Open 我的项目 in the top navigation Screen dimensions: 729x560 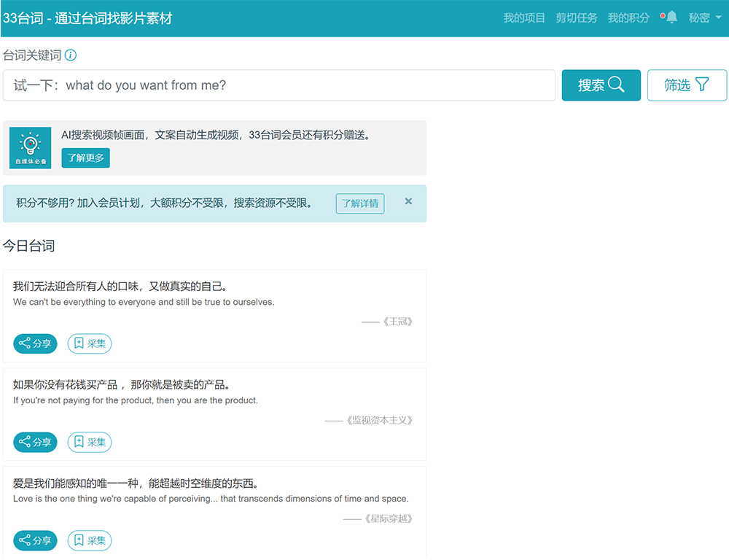[x=524, y=18]
